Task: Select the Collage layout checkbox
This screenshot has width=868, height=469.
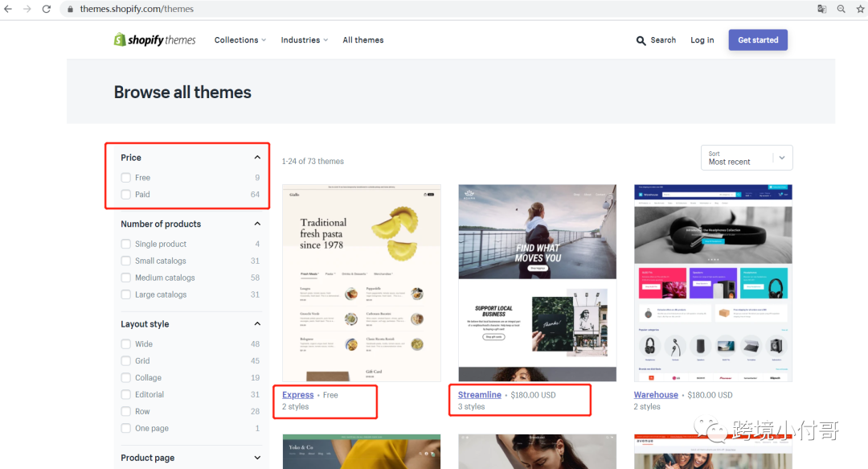Action: (125, 377)
